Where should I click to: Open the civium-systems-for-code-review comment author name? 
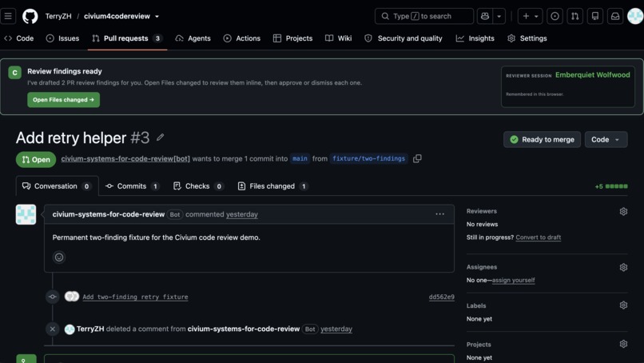(109, 214)
